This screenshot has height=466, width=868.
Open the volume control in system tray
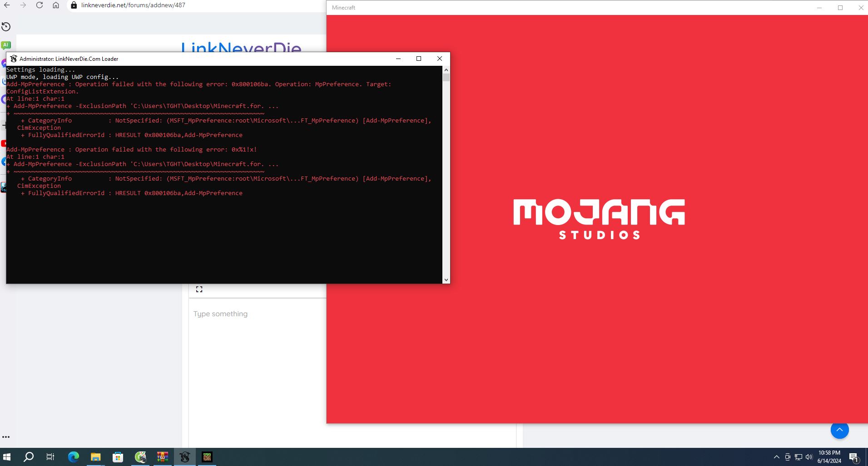pos(809,457)
